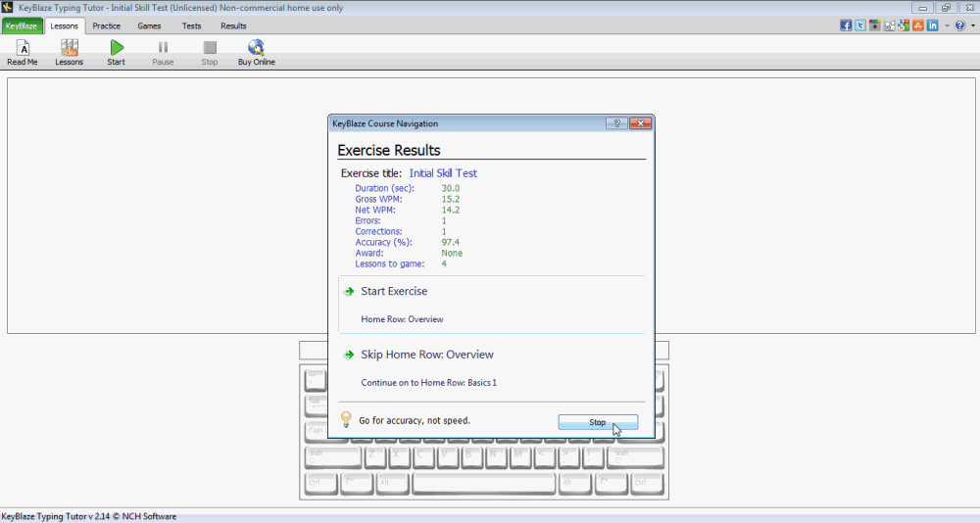Viewport: 980px width, 523px height.
Task: Click the Google +1 share icon
Action: pyautogui.click(x=874, y=25)
